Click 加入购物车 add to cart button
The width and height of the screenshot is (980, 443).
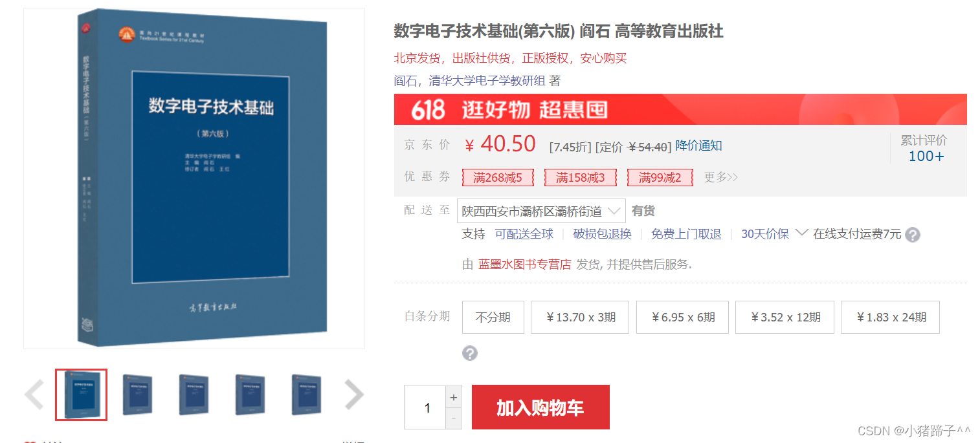point(540,407)
